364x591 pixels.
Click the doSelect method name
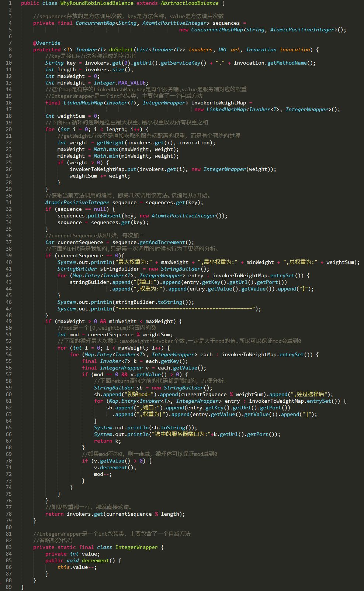(x=121, y=50)
